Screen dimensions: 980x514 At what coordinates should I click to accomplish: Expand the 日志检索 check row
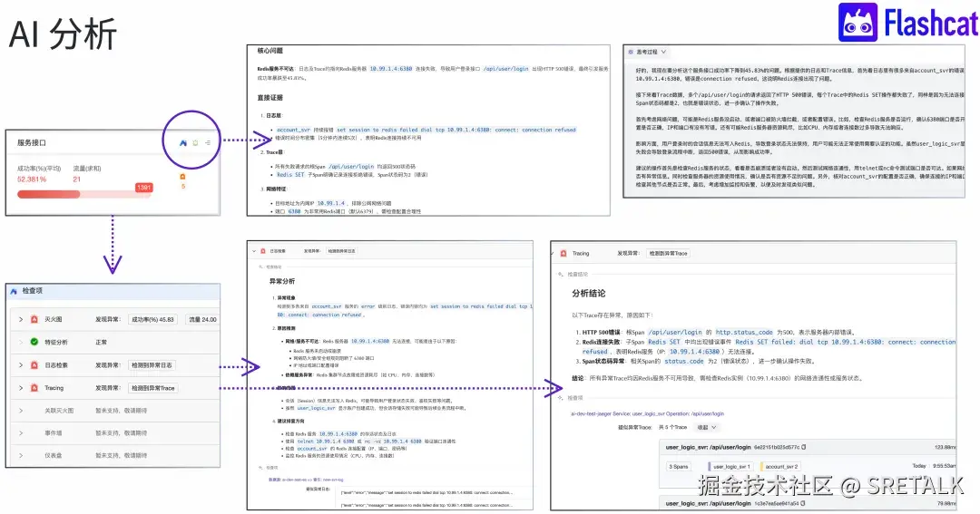(x=21, y=364)
